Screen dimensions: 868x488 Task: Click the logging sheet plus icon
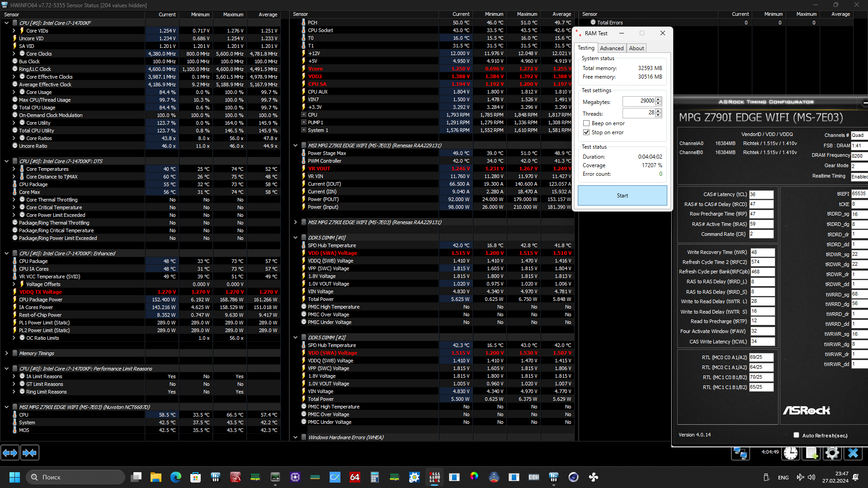pyautogui.click(x=811, y=453)
